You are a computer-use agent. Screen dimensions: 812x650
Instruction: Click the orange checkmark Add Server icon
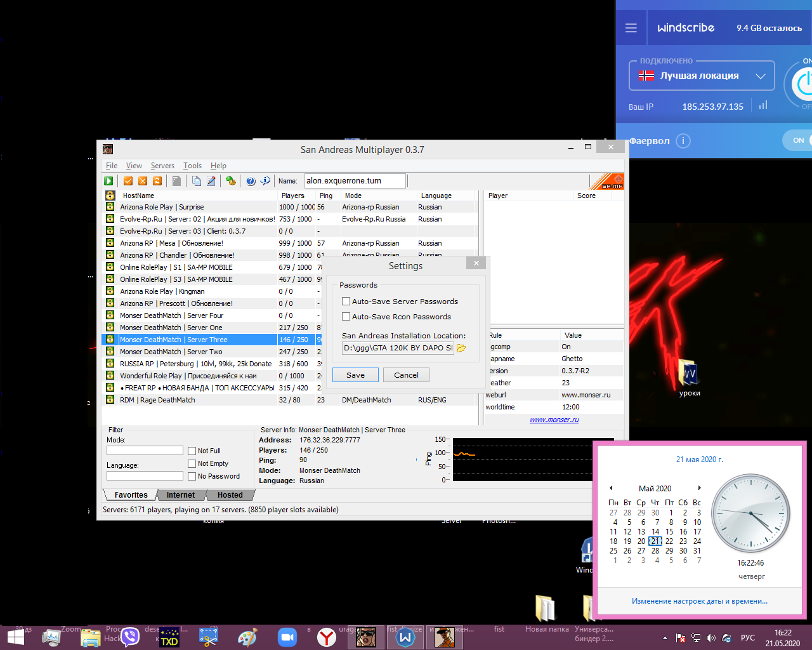tap(128, 181)
